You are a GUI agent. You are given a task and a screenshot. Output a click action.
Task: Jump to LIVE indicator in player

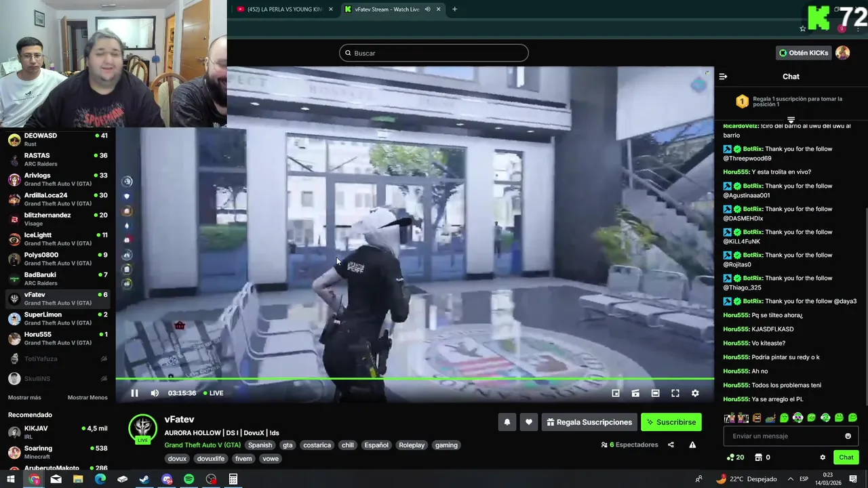point(214,393)
